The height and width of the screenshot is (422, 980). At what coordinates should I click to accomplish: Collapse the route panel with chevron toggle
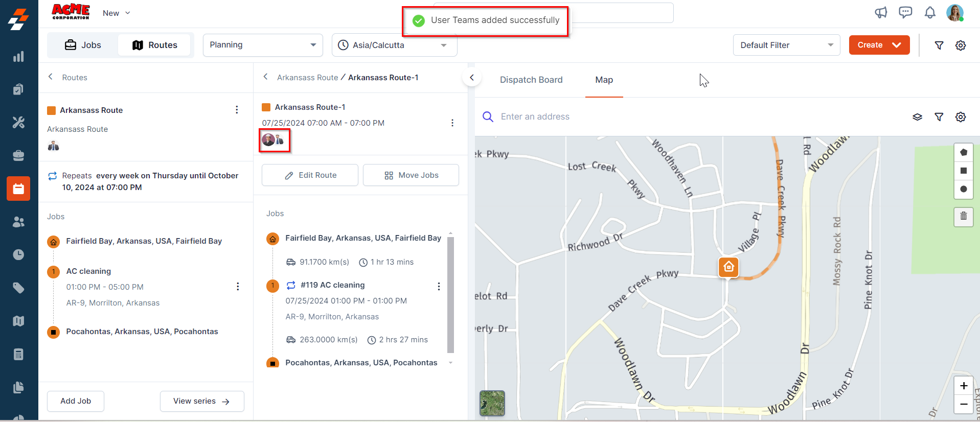[472, 78]
